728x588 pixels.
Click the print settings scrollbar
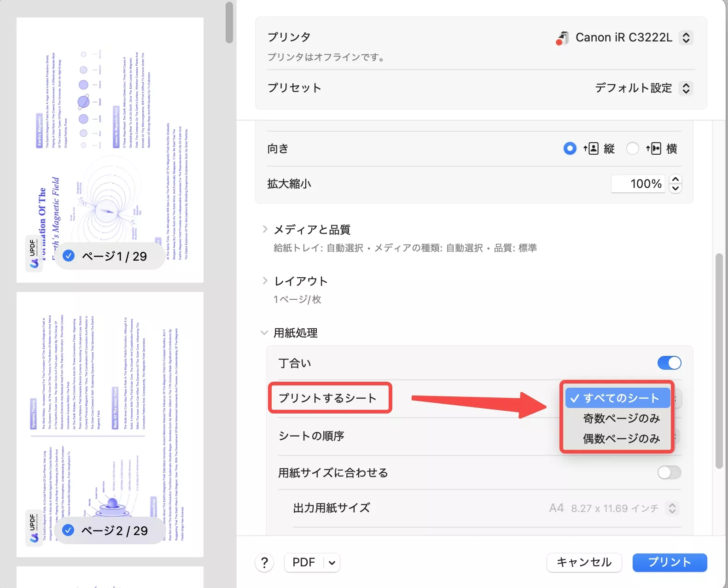click(x=719, y=361)
